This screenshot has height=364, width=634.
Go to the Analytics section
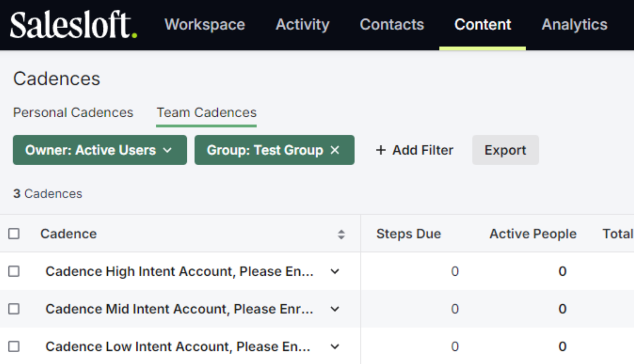[x=574, y=25]
